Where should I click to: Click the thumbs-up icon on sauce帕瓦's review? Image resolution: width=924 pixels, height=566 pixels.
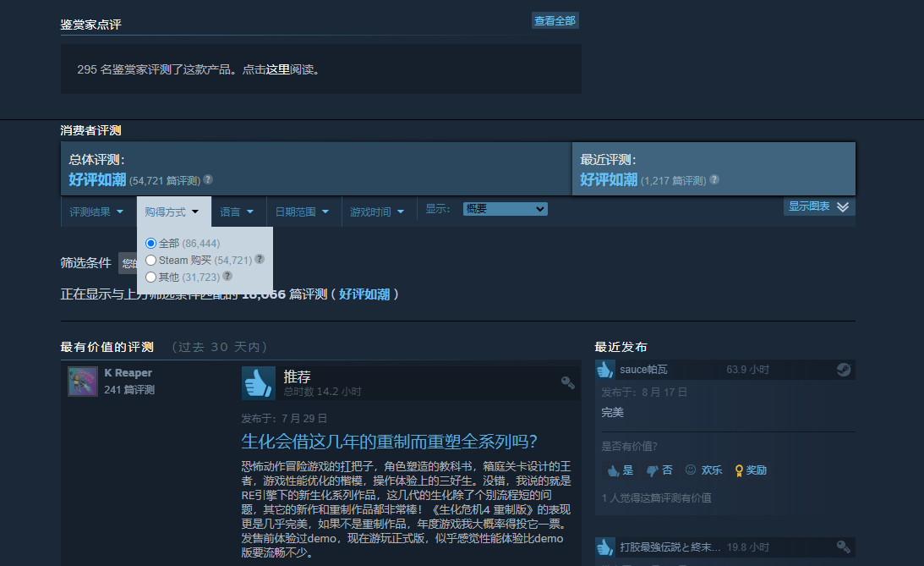click(605, 370)
